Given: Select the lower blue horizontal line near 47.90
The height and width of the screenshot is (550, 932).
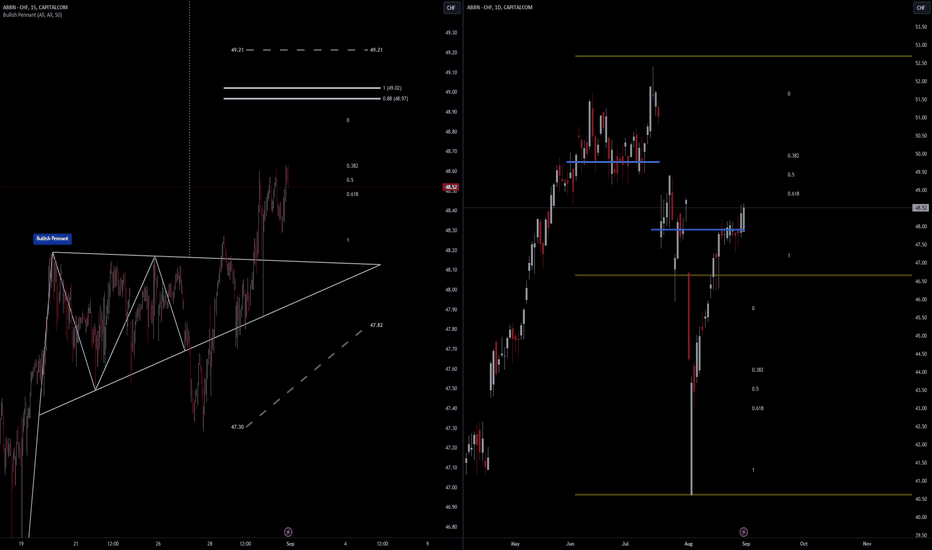Looking at the screenshot, I should [698, 230].
